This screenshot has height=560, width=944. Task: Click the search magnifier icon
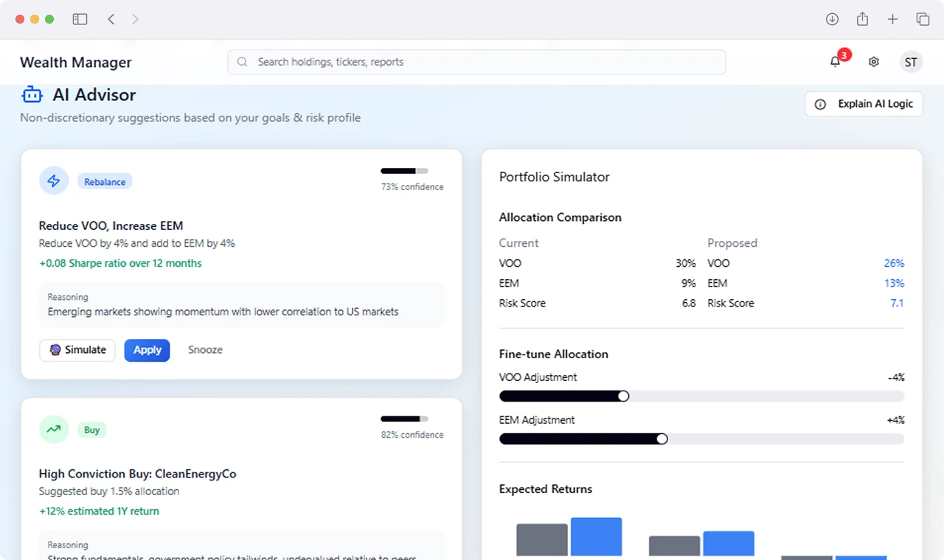(242, 62)
